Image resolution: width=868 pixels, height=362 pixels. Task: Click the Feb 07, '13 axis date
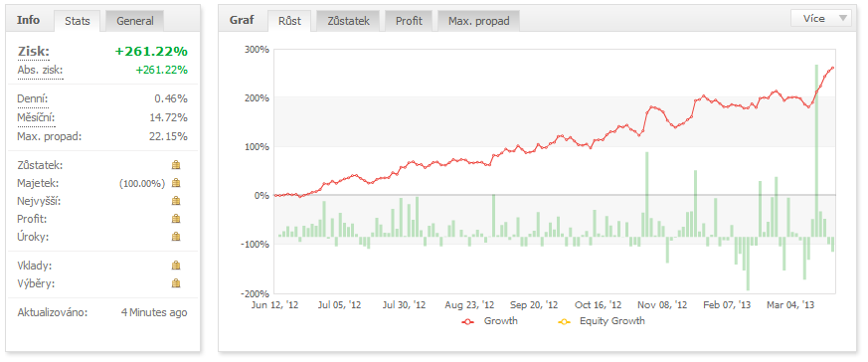click(728, 305)
